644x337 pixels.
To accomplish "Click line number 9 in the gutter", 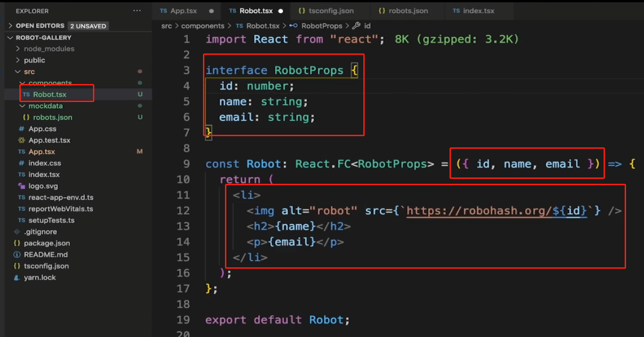I will pos(186,164).
